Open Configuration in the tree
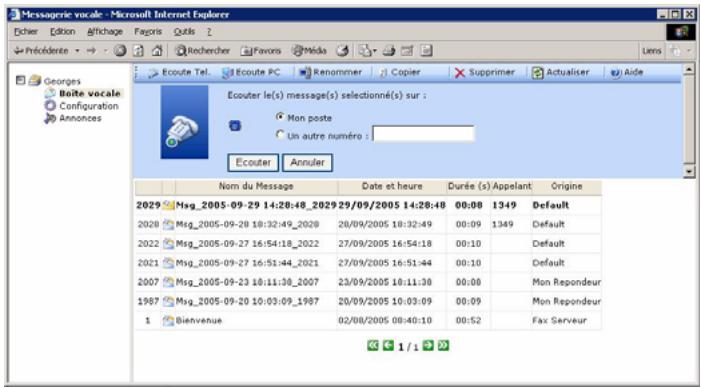 click(x=89, y=106)
